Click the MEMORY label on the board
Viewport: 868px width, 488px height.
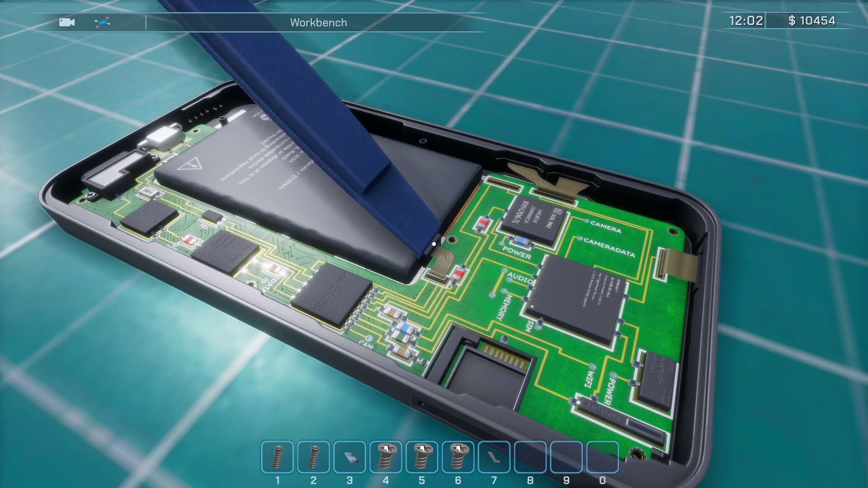(505, 308)
